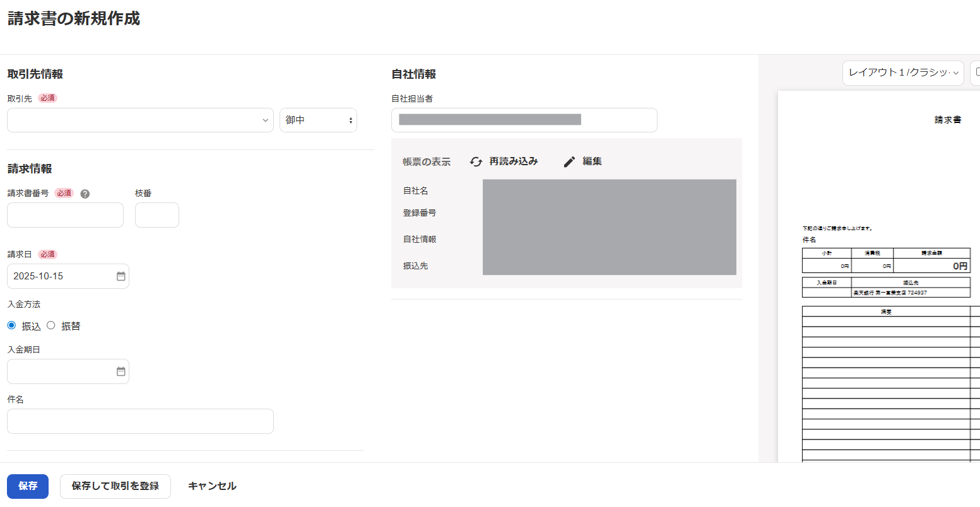Click the 再読み込み reload icon
Viewport: 980px width, 507px height.
(476, 162)
